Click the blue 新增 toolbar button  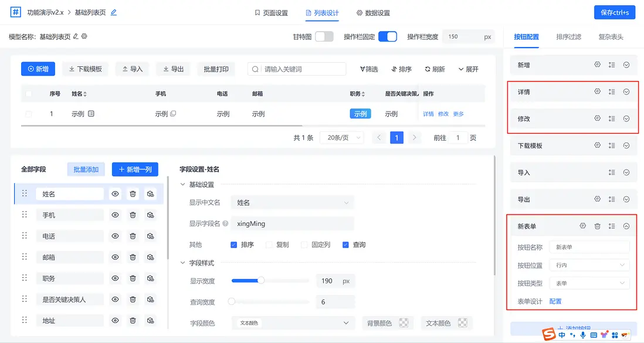38,69
